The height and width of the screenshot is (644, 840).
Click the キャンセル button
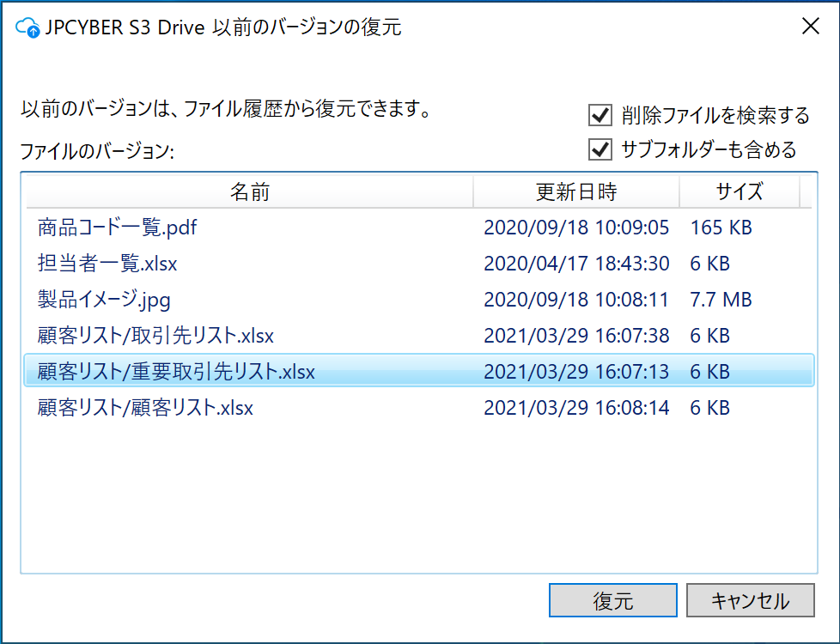750,601
